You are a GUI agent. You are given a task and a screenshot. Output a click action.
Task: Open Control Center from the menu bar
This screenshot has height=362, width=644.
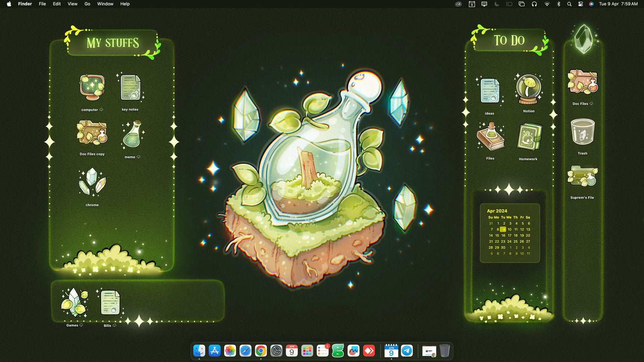point(580,4)
